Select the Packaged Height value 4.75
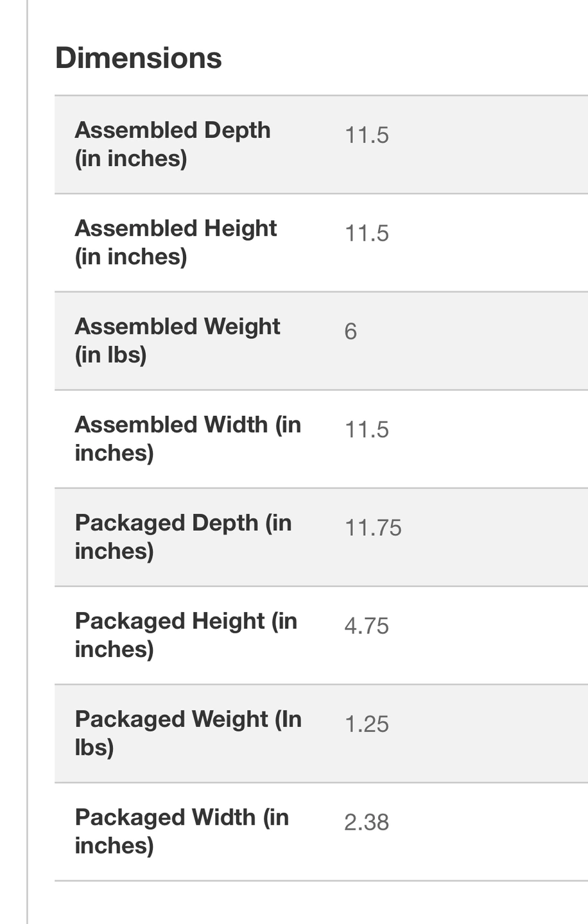Image resolution: width=588 pixels, height=924 pixels. (367, 626)
